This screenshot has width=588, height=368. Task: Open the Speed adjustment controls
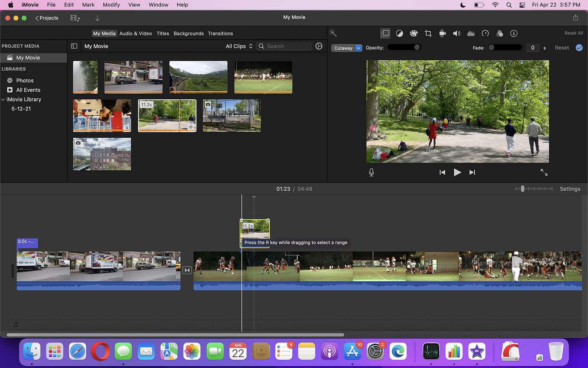[x=485, y=33]
